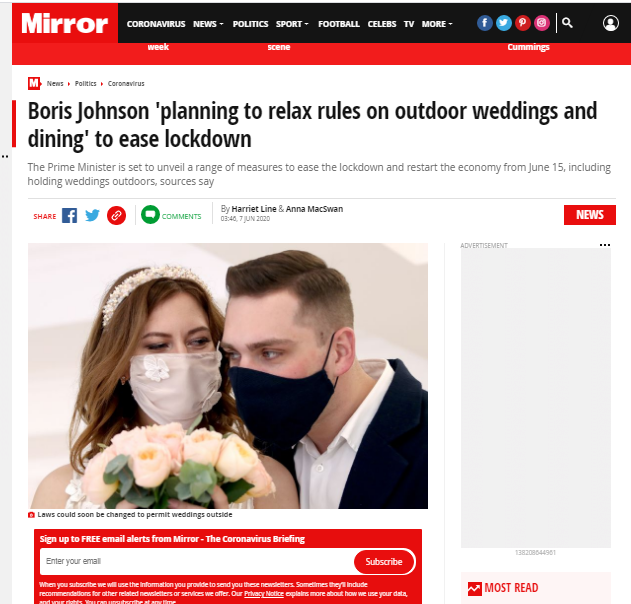Open author Harriet Line's profile
Image resolution: width=631 pixels, height=604 pixels.
pyautogui.click(x=254, y=209)
